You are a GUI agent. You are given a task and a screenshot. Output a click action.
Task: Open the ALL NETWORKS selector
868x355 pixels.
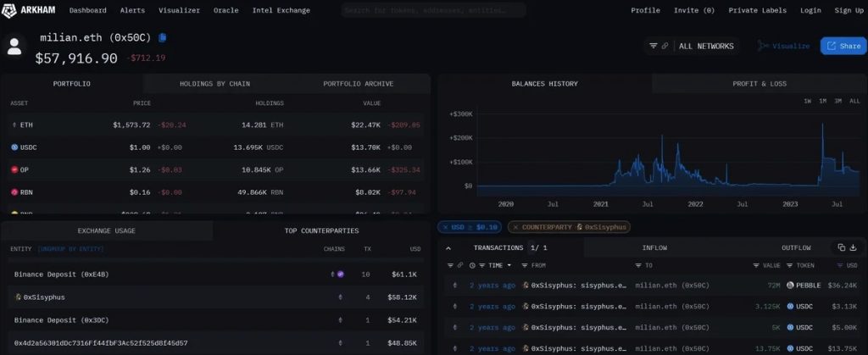point(706,46)
